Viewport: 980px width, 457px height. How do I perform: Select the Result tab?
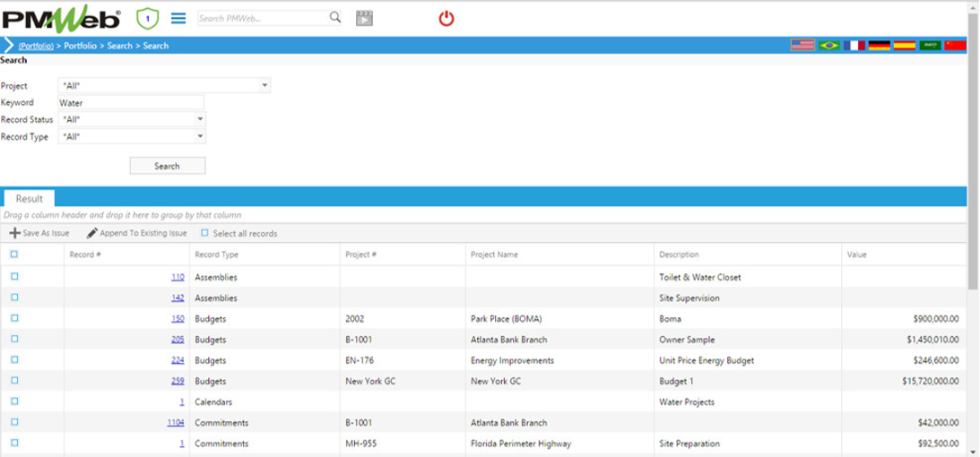click(x=30, y=199)
